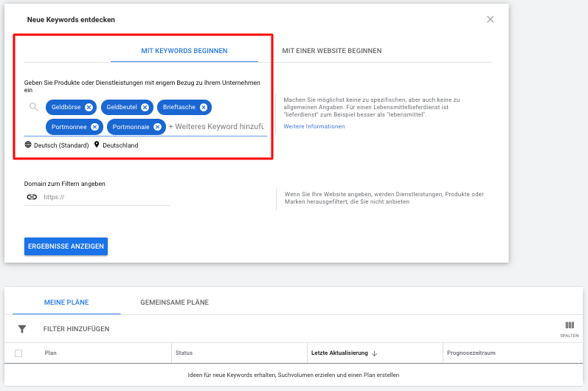Click the Status column header
The image size is (588, 391).
point(184,353)
